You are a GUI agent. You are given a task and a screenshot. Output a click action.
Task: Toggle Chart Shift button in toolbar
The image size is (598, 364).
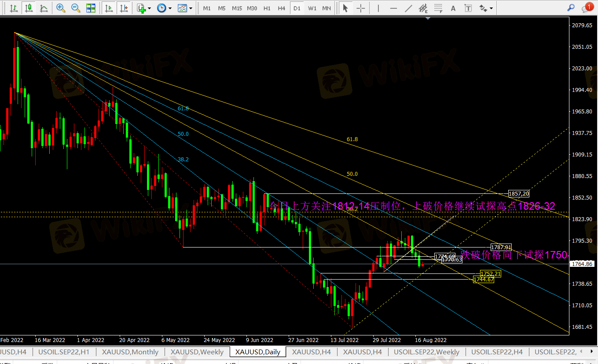pyautogui.click(x=124, y=8)
